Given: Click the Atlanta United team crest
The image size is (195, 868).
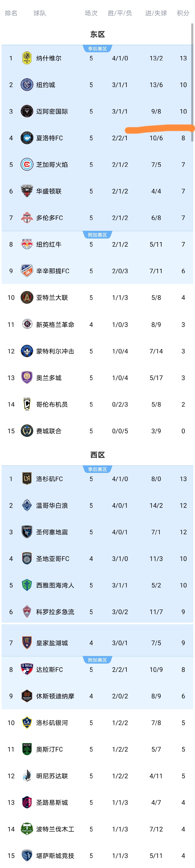Looking at the screenshot, I should tap(27, 297).
